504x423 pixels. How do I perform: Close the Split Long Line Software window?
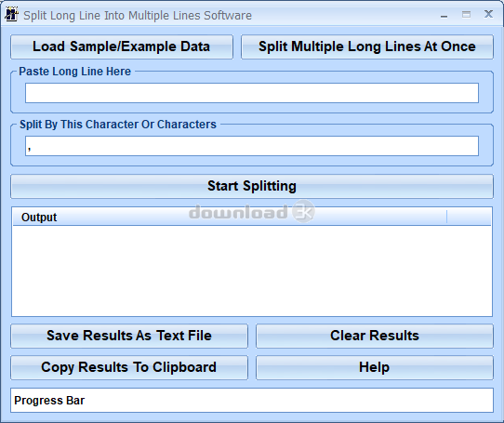488,14
